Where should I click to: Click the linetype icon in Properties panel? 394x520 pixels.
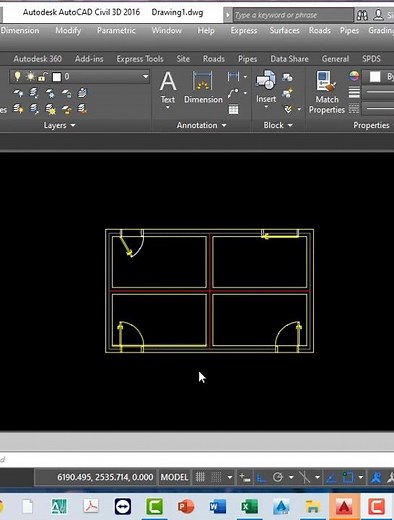[x=354, y=108]
